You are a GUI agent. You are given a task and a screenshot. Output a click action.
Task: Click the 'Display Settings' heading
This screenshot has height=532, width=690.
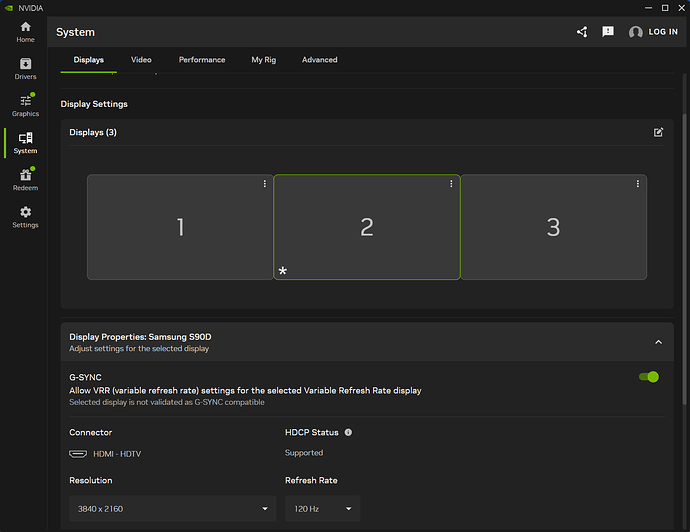pyautogui.click(x=94, y=104)
